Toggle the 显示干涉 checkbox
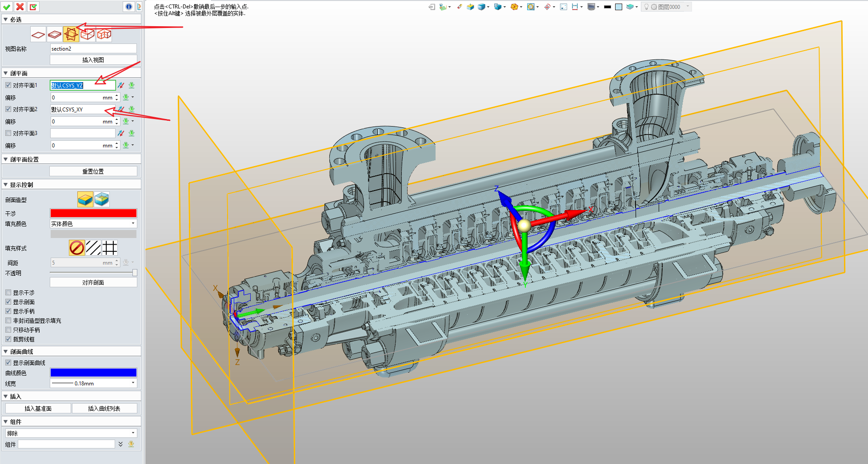868x464 pixels. pos(8,293)
